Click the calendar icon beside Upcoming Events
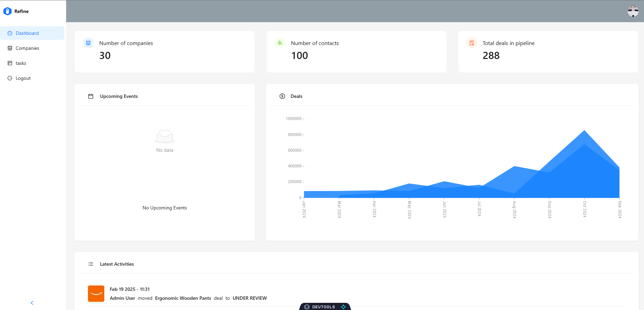This screenshot has width=644, height=310. coord(91,96)
